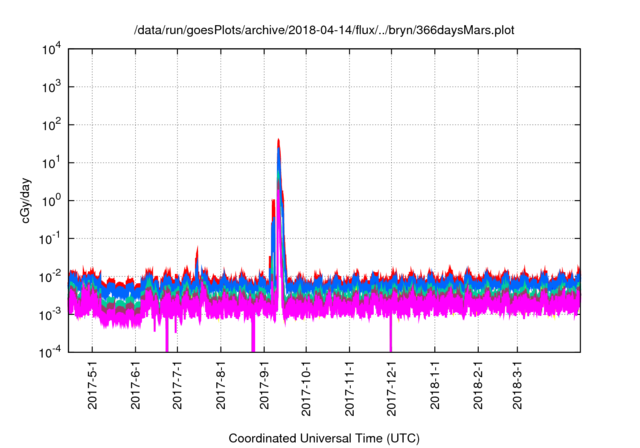
Task: Click the 10^-3 y-axis tick label
Action: 51,315
